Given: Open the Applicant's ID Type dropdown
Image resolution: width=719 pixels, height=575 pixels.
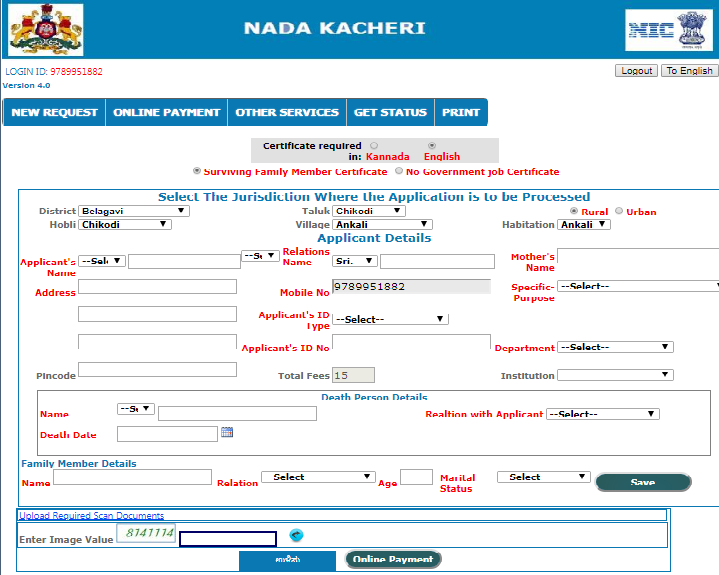Looking at the screenshot, I should pos(390,319).
